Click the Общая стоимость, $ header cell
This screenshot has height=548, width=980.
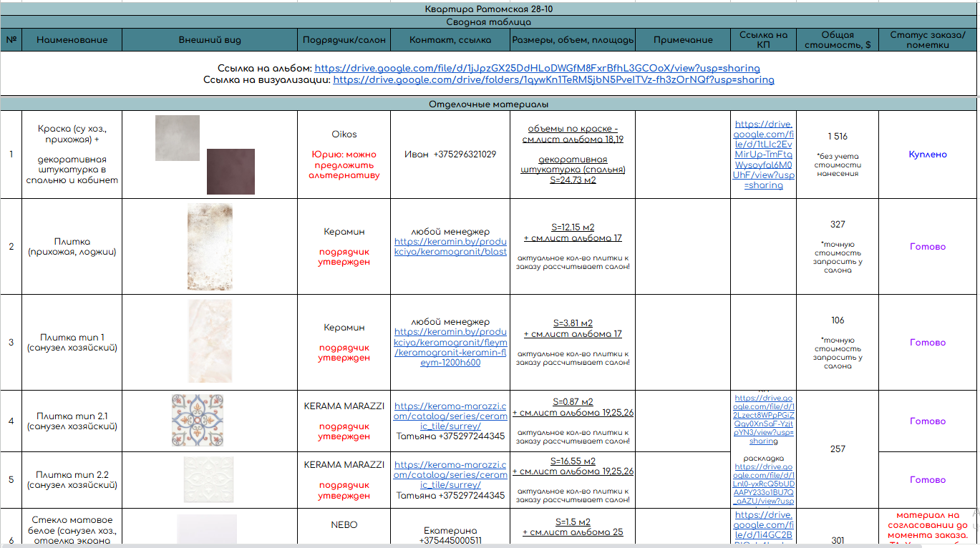pyautogui.click(x=837, y=40)
